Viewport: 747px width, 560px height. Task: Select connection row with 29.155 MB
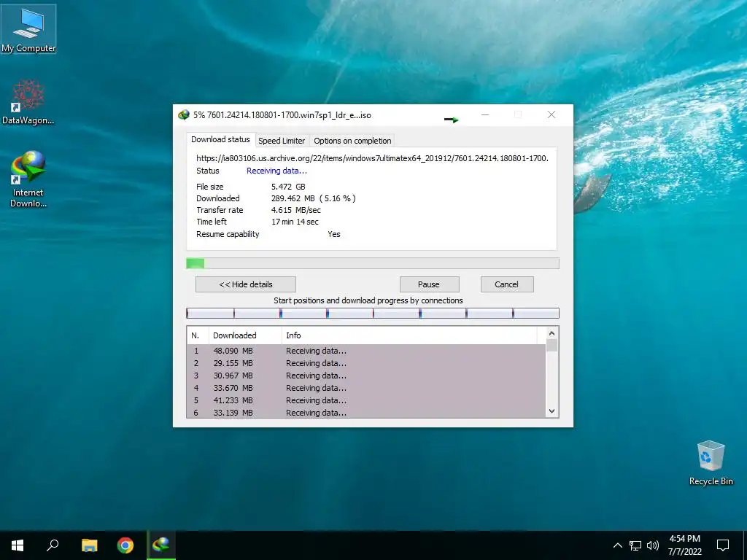(366, 363)
